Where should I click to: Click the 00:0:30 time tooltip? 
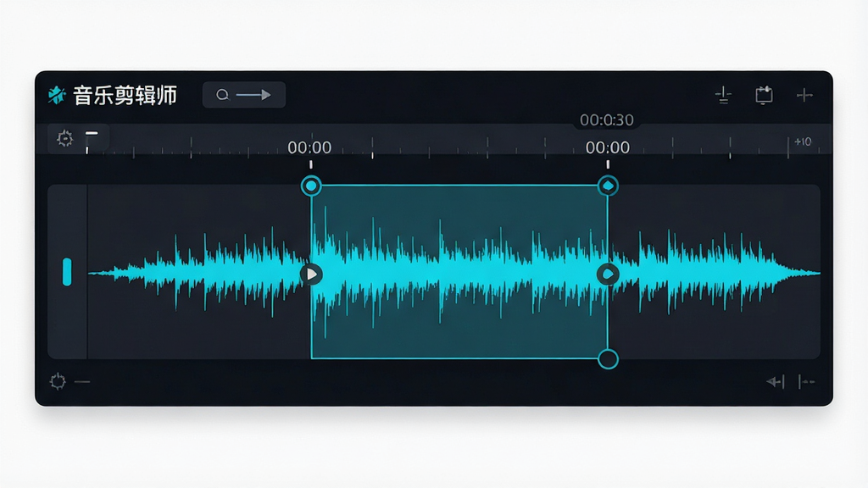point(607,120)
